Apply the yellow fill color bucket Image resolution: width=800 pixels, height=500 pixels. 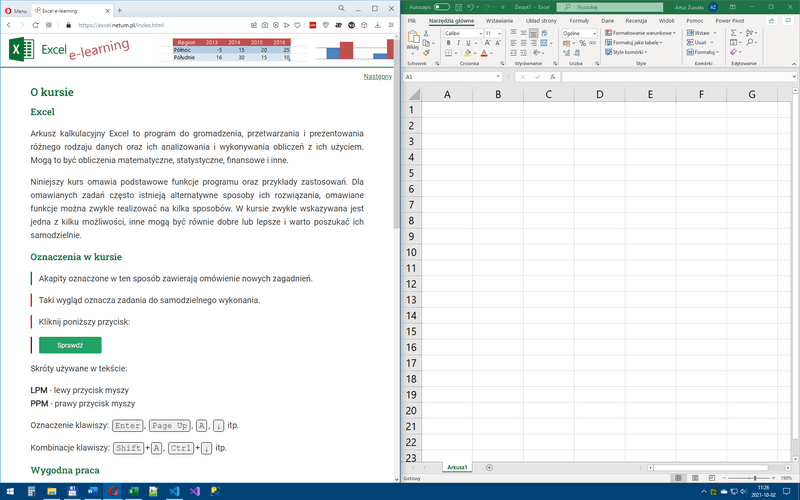tap(468, 53)
